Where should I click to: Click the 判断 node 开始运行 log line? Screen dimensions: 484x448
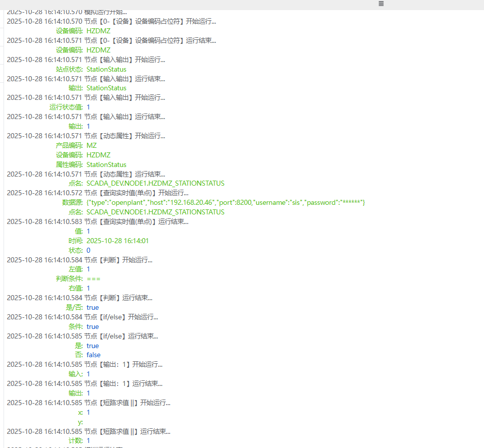point(79,260)
